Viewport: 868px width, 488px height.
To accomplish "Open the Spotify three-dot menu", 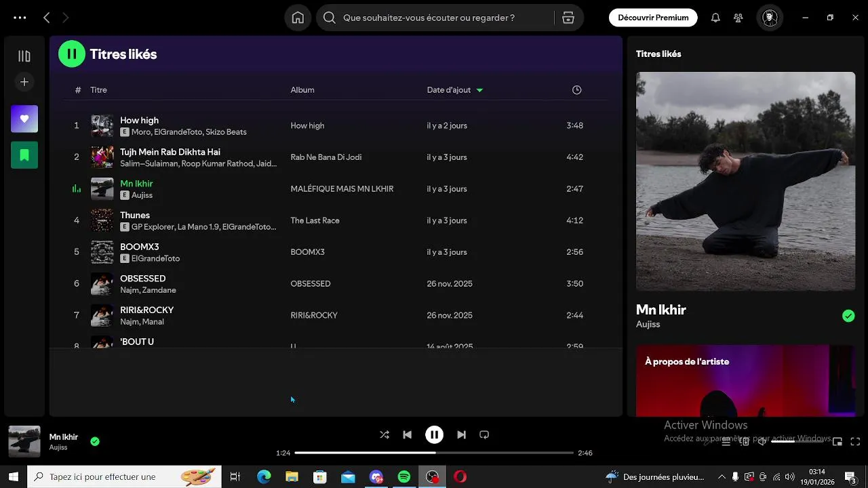I will tap(20, 18).
